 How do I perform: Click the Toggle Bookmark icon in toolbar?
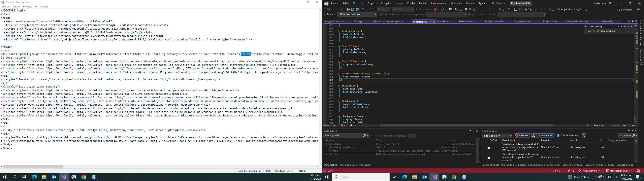point(536,9)
